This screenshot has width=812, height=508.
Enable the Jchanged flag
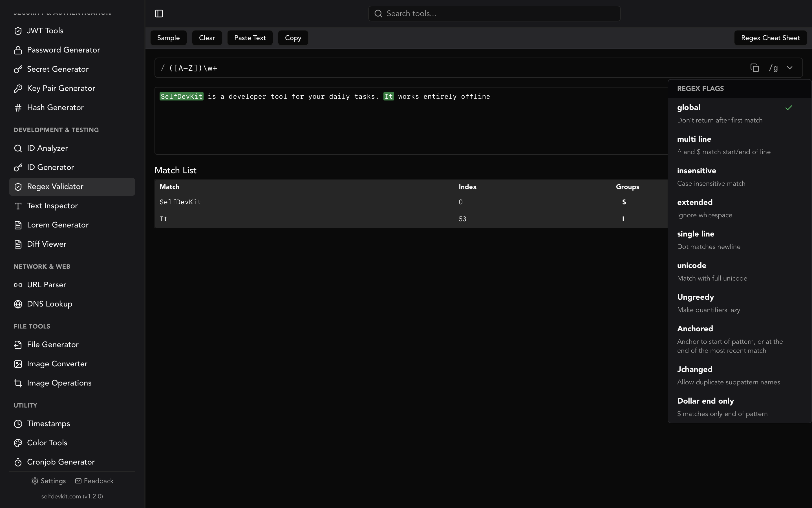[x=740, y=375]
